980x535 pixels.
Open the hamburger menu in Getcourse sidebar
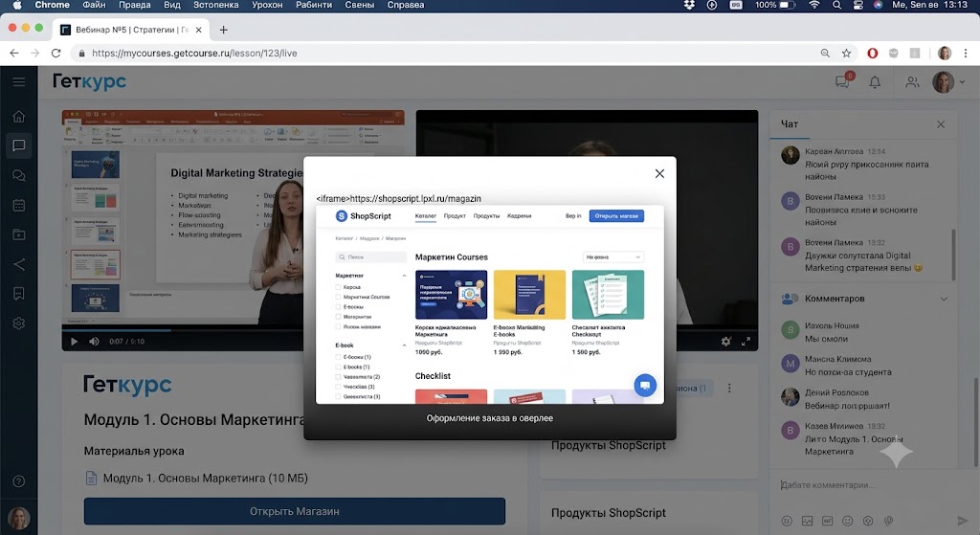click(19, 82)
